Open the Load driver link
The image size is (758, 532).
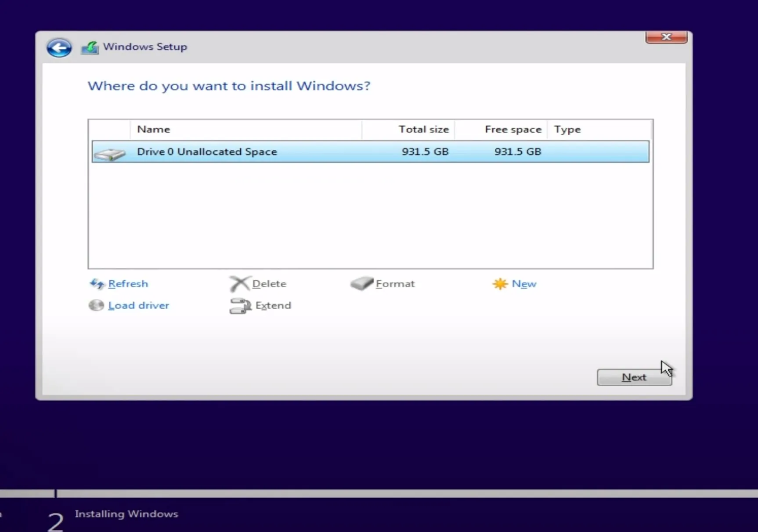(138, 305)
